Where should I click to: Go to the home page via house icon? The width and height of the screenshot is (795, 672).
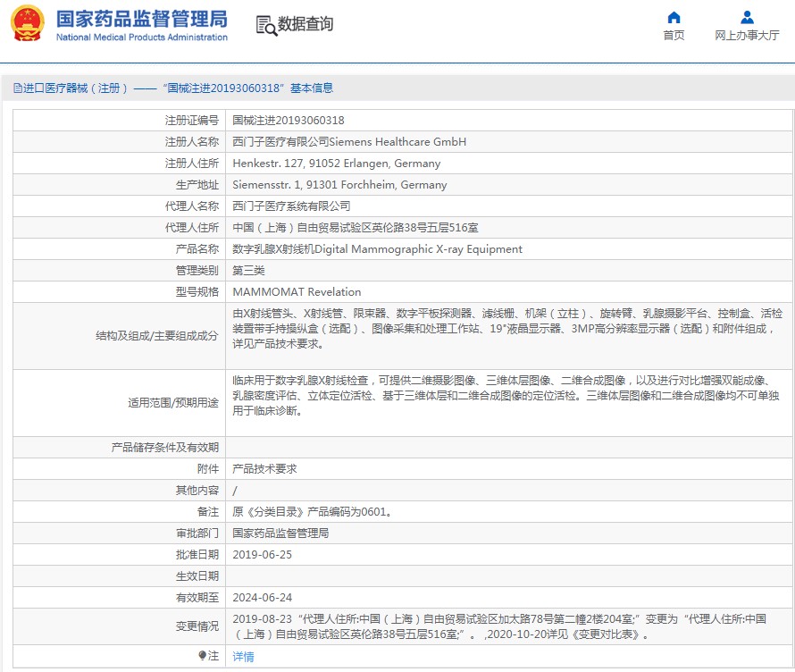(x=674, y=18)
